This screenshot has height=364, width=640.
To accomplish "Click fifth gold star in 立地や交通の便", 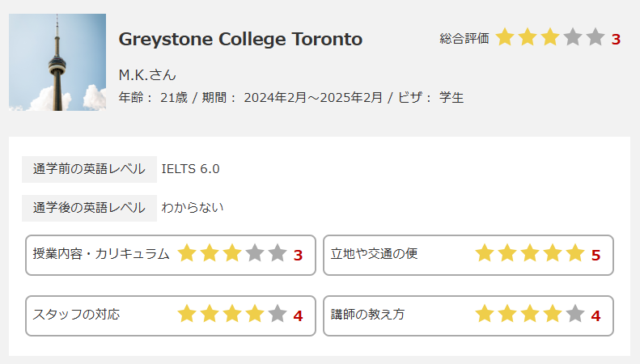I will (575, 253).
